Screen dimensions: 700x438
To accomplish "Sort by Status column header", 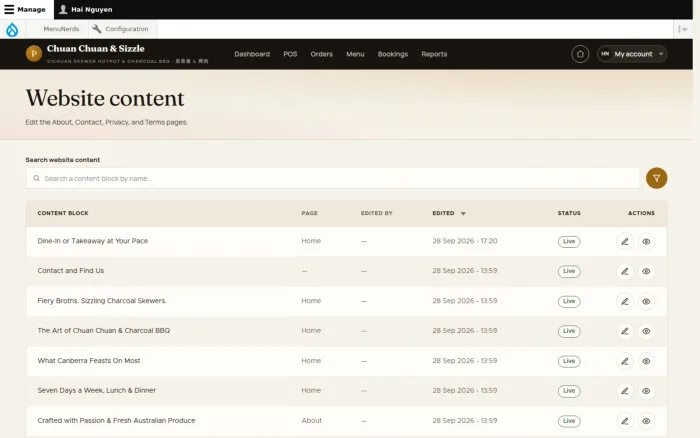I will coord(569,213).
